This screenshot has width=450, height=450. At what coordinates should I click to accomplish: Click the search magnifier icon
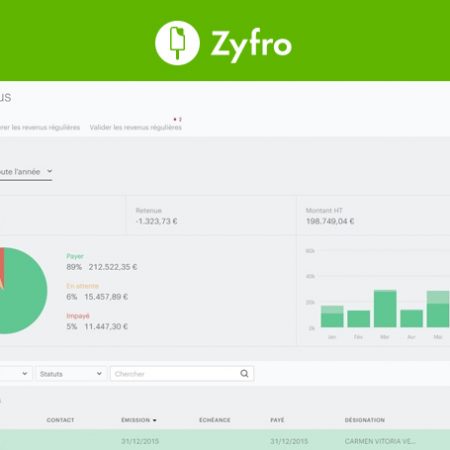coord(244,374)
